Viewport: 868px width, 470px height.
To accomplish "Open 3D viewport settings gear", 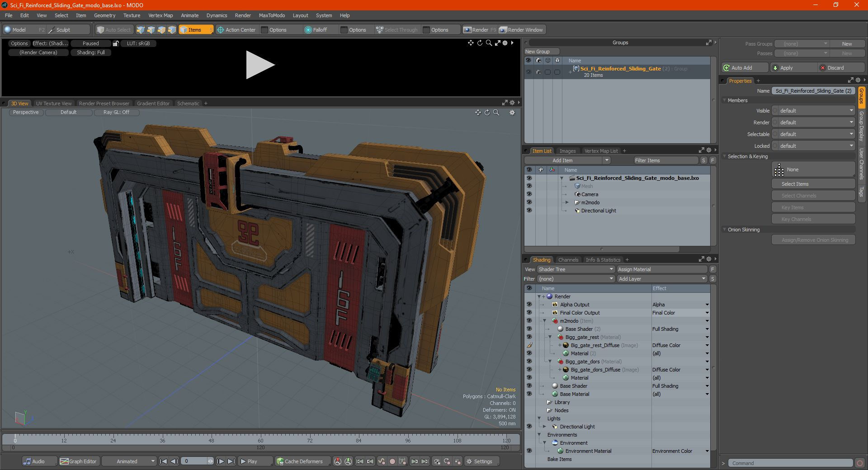I will 512,113.
